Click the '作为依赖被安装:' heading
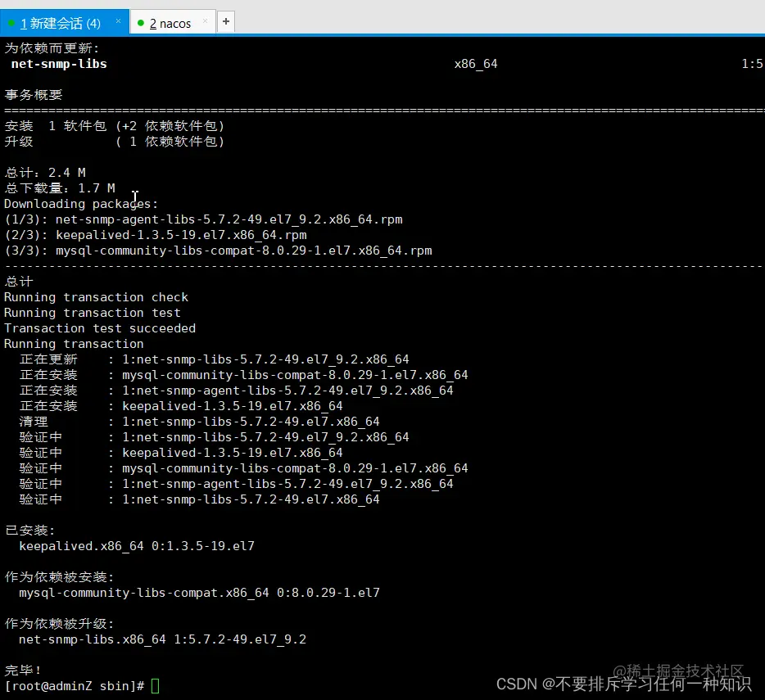Viewport: 765px width, 700px height. pyautogui.click(x=59, y=576)
